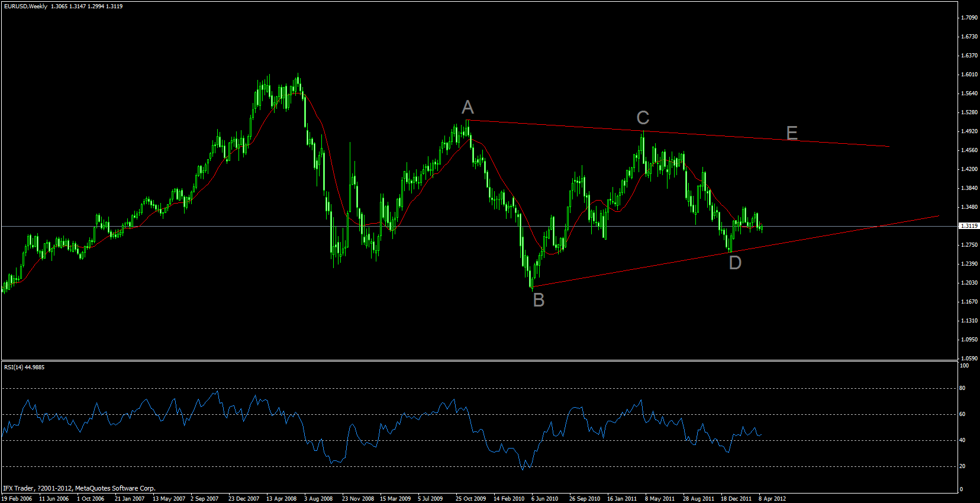Select the 16 Jan 2011 date label
This screenshot has width=980, height=503.
tap(622, 499)
